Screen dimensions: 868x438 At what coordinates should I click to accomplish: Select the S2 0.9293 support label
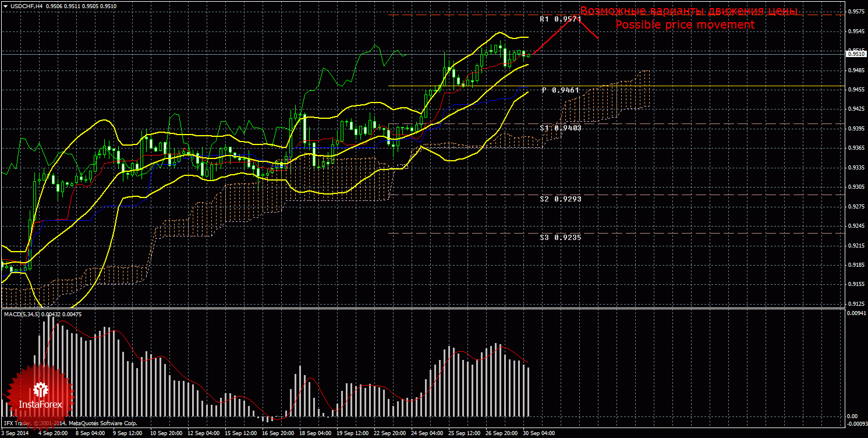pyautogui.click(x=560, y=199)
